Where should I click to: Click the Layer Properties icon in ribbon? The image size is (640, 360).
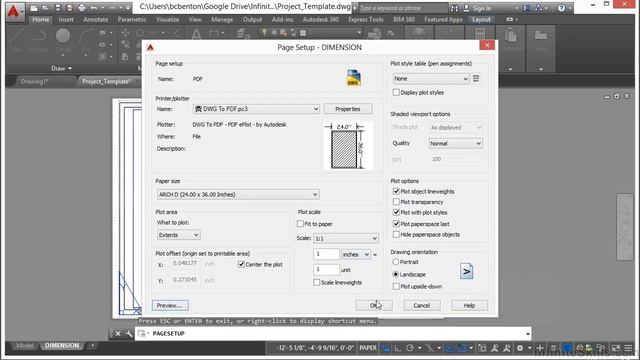pos(242,35)
